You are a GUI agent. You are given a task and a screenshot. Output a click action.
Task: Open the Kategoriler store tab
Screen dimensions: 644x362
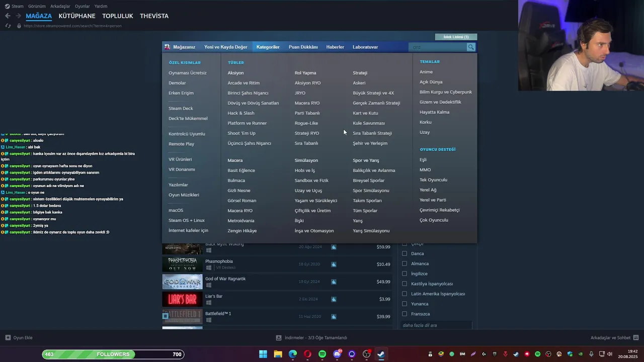point(268,47)
